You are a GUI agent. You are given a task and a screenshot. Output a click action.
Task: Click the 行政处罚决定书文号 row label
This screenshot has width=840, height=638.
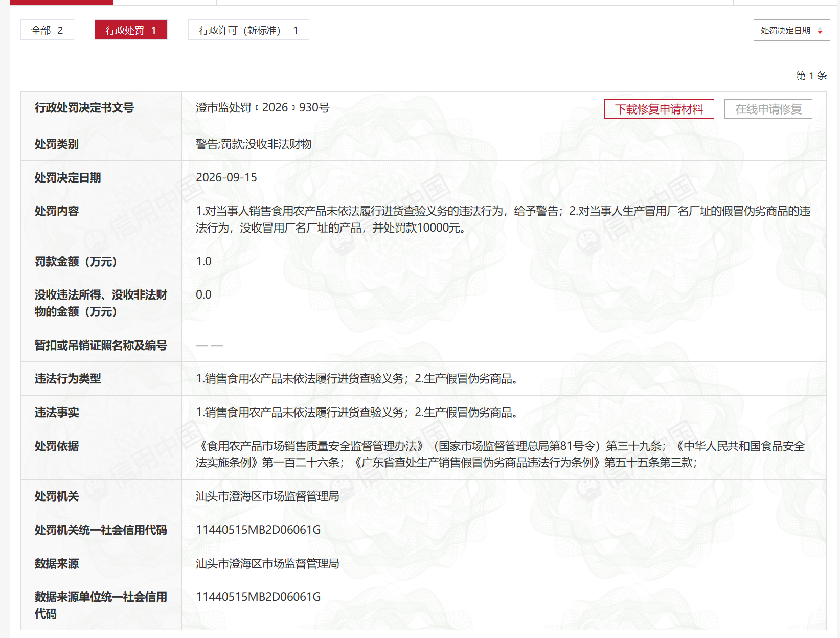(84, 108)
